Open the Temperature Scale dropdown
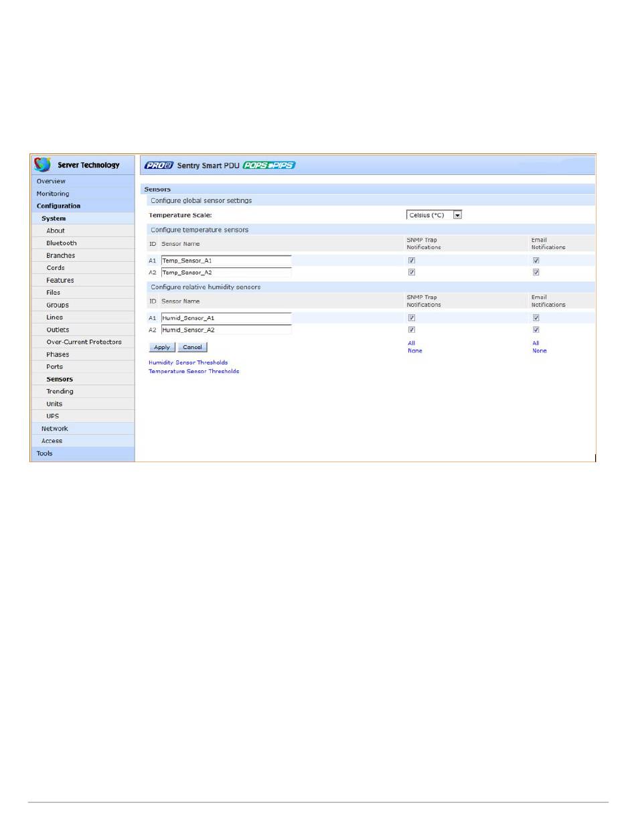 (x=434, y=215)
